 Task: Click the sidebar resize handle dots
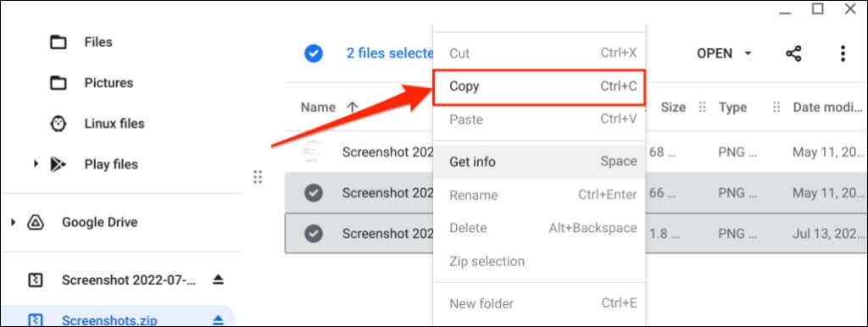click(x=258, y=177)
